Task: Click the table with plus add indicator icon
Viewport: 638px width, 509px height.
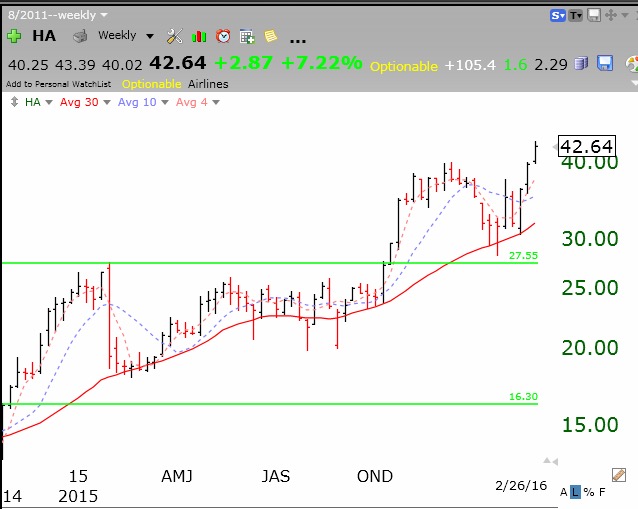Action: [x=247, y=37]
